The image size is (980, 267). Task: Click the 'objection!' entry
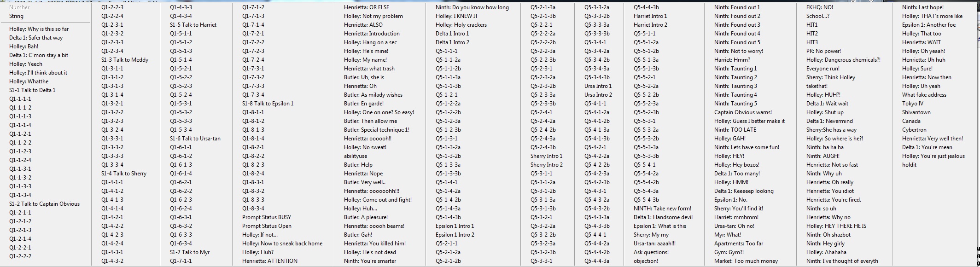tap(646, 261)
